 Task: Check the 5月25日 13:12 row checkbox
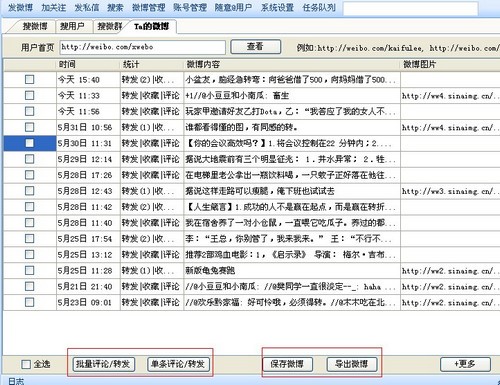pos(30,254)
